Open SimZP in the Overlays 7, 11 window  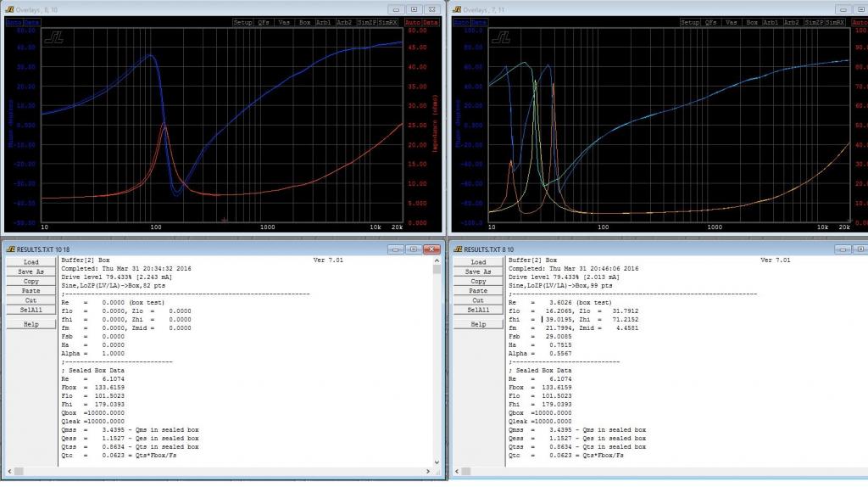pos(813,22)
